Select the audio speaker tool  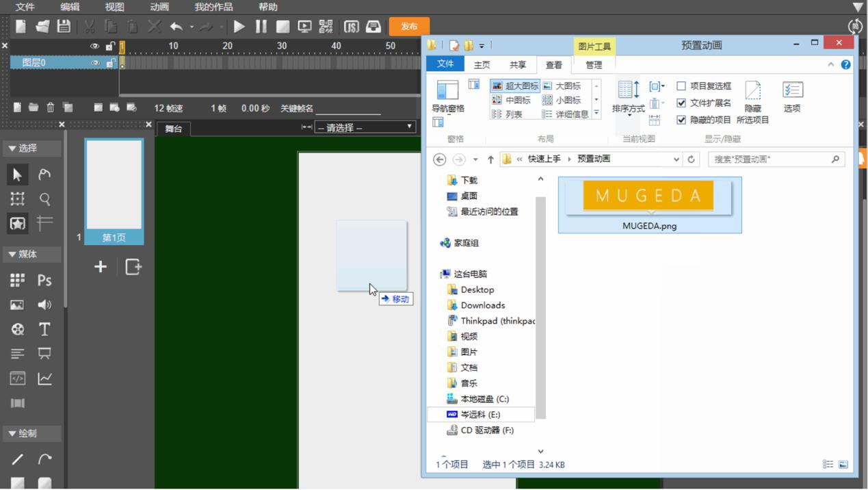click(44, 305)
